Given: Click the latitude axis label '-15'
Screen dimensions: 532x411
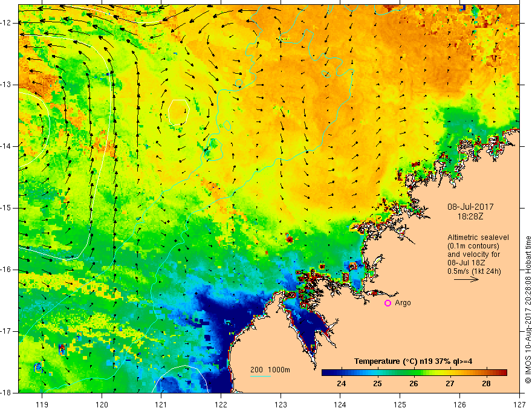Looking at the screenshot, I should [7, 208].
